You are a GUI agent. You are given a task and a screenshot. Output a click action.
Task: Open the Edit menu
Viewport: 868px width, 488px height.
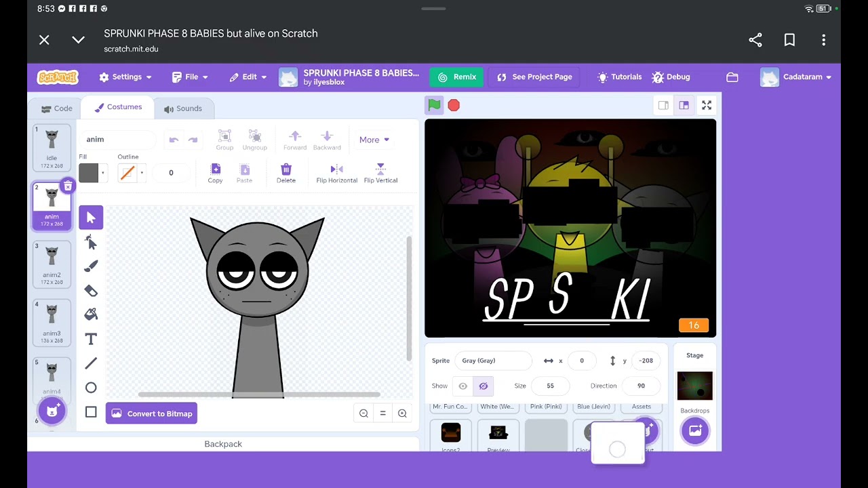pyautogui.click(x=248, y=77)
